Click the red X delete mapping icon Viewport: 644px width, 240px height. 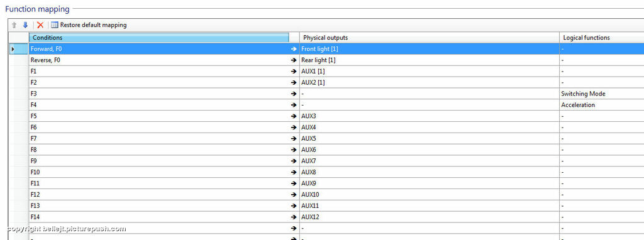40,25
